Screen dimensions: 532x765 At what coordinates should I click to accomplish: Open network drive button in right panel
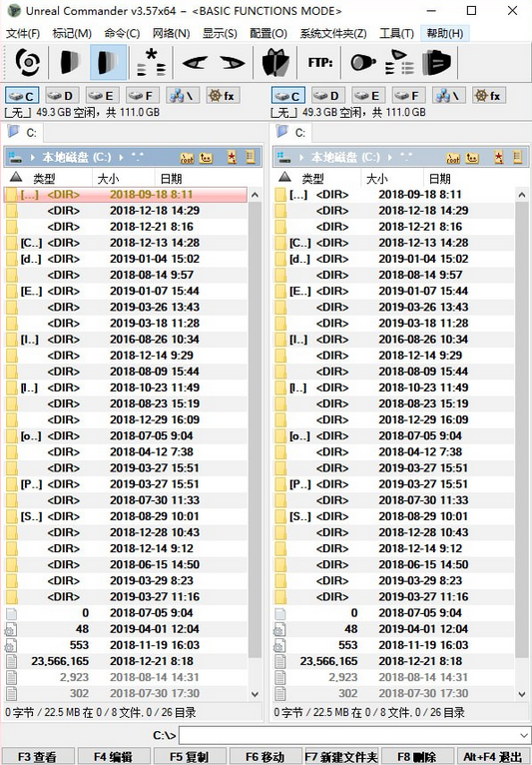click(448, 96)
